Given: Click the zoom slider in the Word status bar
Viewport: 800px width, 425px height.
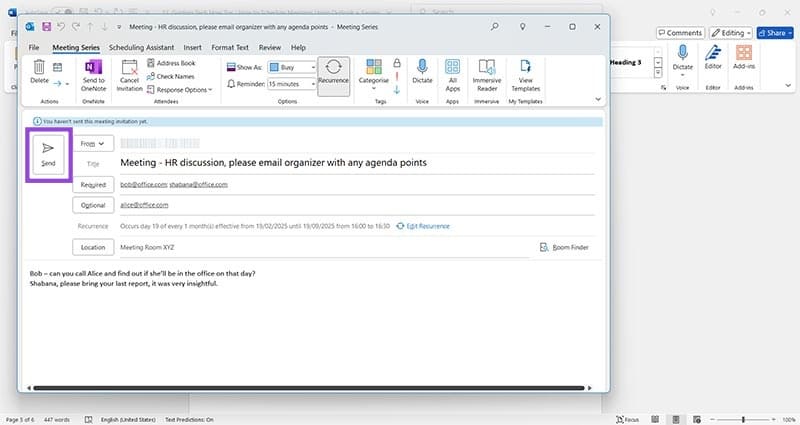Looking at the screenshot, I should pyautogui.click(x=743, y=419).
